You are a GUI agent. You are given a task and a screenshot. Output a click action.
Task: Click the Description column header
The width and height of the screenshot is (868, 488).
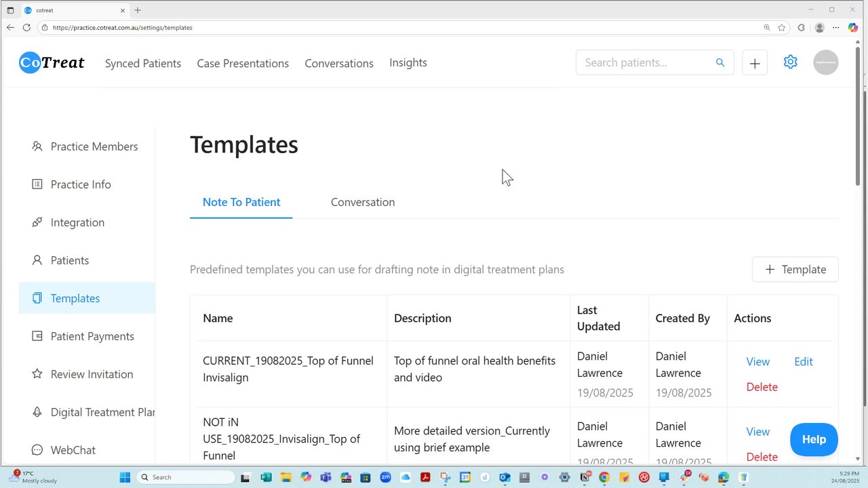(x=422, y=318)
